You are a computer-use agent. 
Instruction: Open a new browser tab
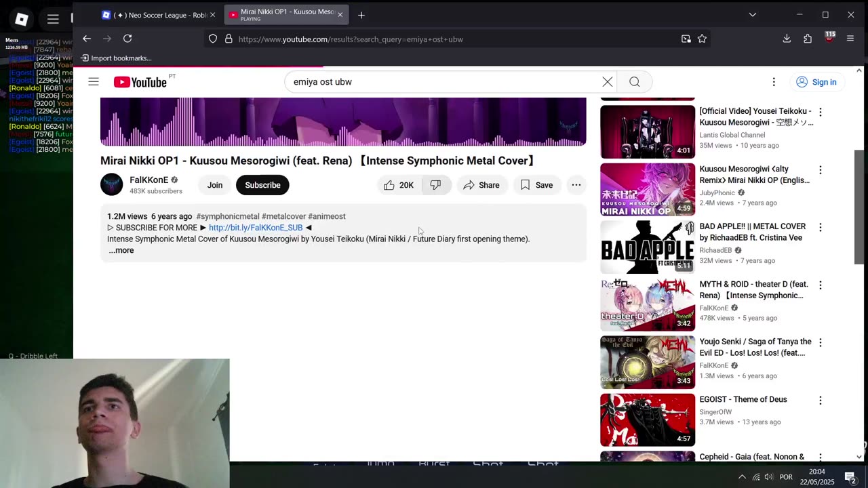tap(361, 15)
